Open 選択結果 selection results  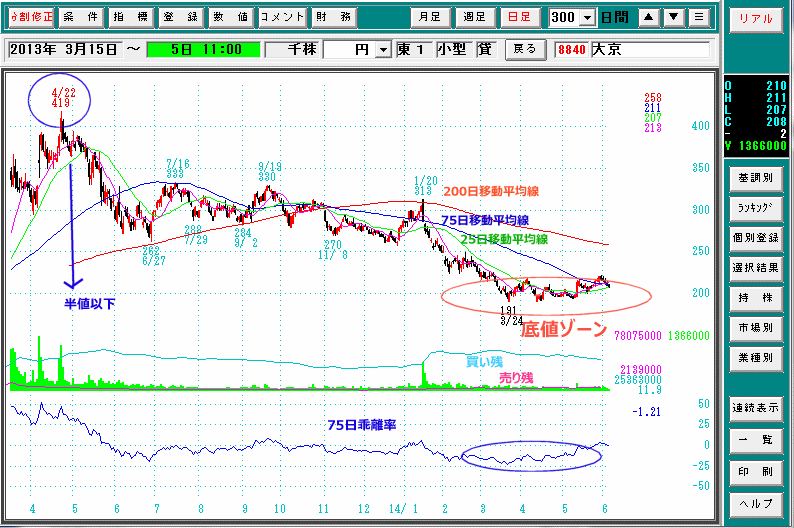click(x=756, y=267)
